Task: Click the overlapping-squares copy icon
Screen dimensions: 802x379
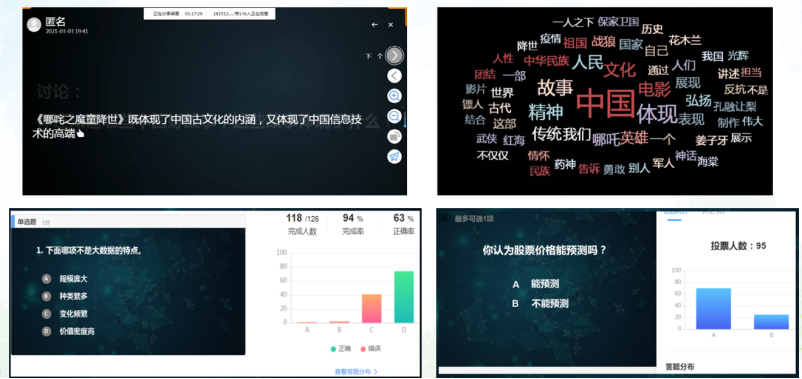Action: point(394,137)
